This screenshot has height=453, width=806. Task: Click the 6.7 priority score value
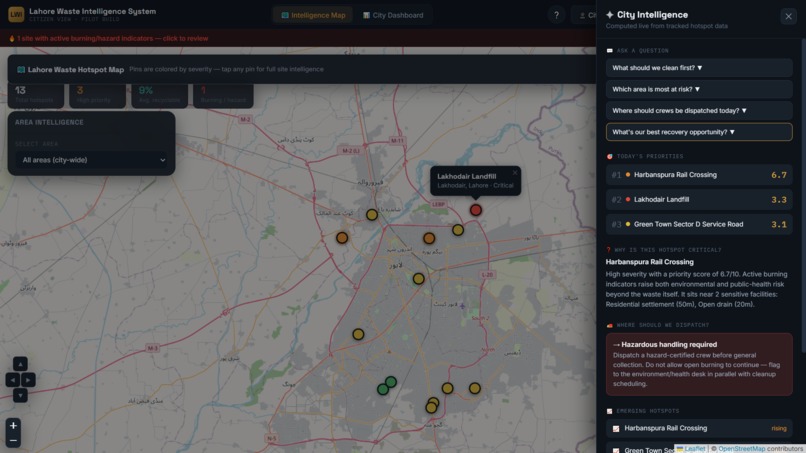pos(779,175)
